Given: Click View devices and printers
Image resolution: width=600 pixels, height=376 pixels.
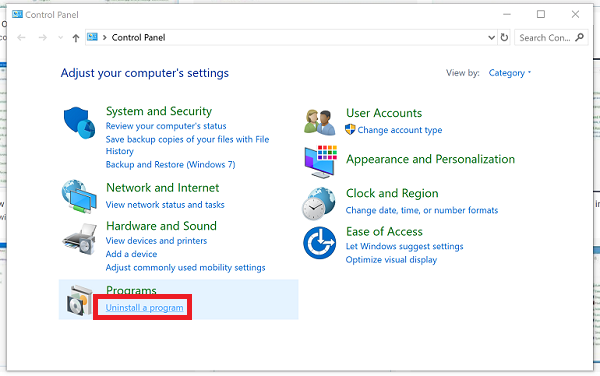Looking at the screenshot, I should (x=157, y=241).
